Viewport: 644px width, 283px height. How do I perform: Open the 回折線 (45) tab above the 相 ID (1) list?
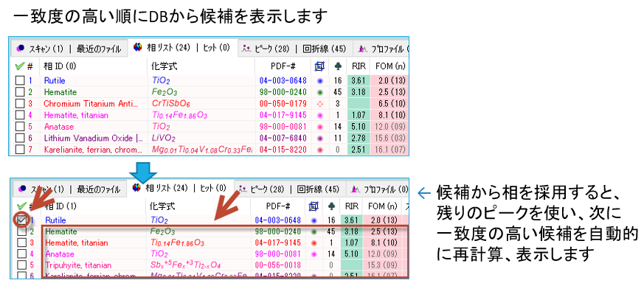click(x=317, y=189)
